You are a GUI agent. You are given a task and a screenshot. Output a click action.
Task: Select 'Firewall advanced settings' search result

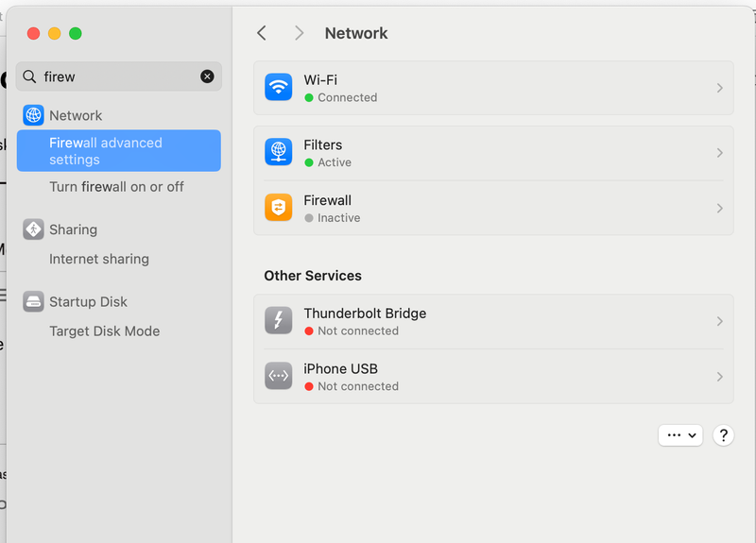pos(118,151)
